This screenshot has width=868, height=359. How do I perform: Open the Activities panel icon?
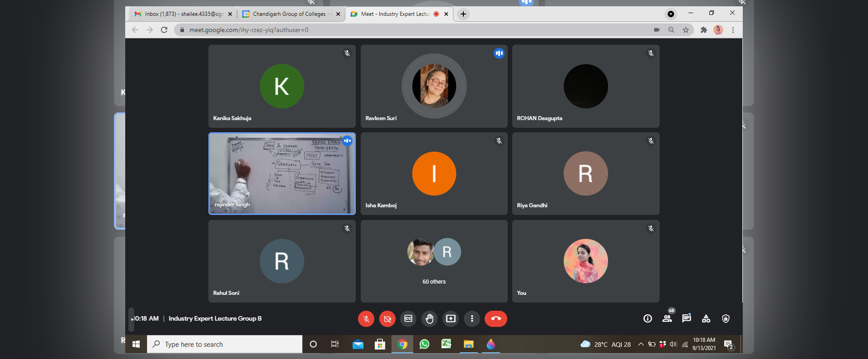(706, 319)
